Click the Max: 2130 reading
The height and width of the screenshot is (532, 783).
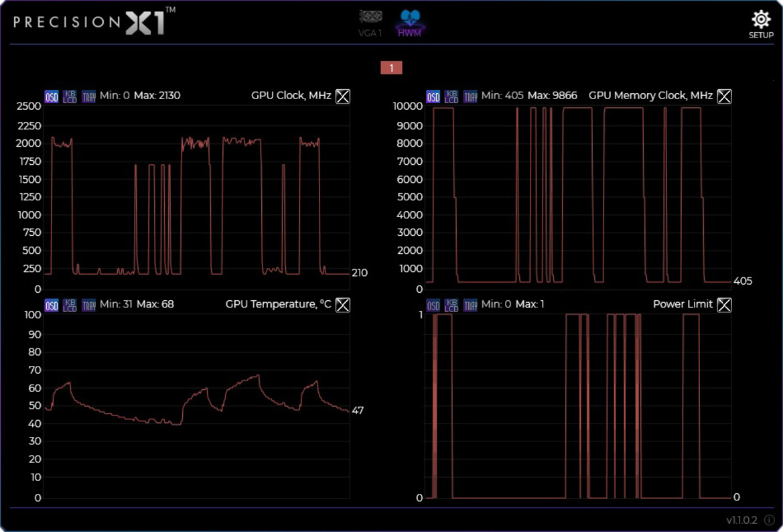(157, 95)
